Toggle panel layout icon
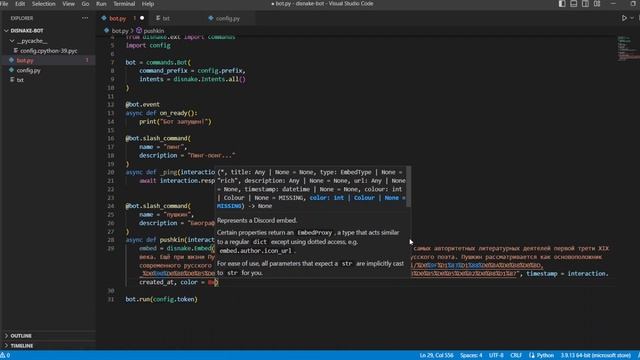This screenshot has height=360, width=640. click(573, 4)
